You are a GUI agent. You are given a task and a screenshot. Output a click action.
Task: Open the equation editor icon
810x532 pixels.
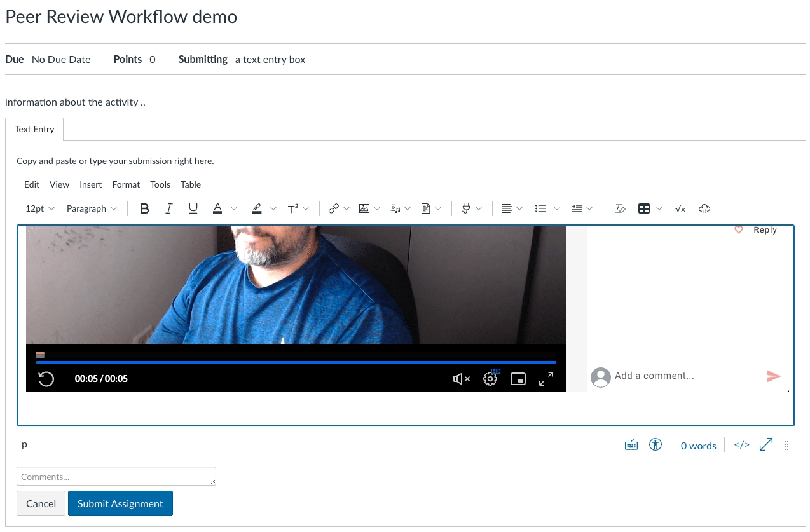680,208
